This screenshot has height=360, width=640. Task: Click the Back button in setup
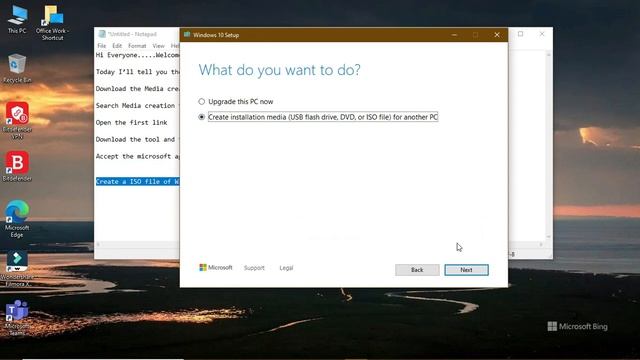[x=417, y=270]
